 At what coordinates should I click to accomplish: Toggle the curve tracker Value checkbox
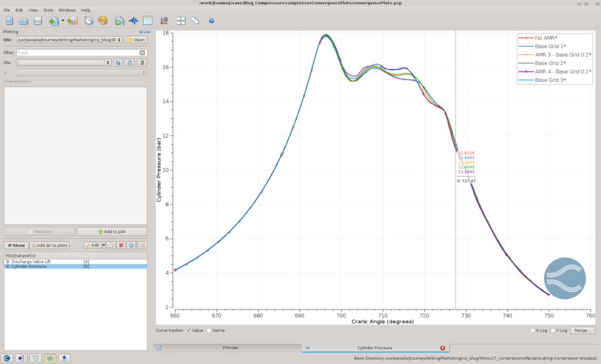188,331
